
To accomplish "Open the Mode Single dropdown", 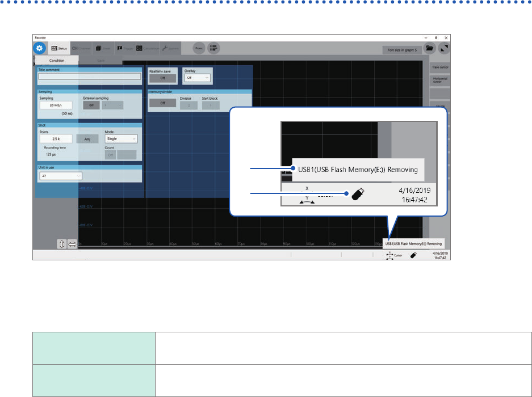I will 121,138.
